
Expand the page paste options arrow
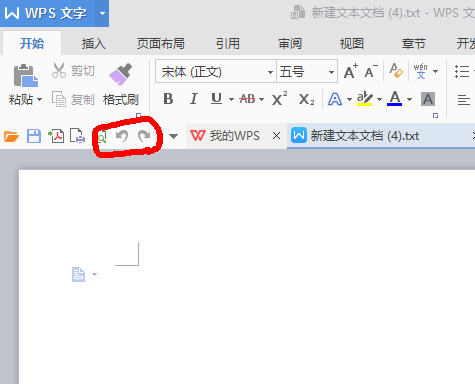pos(95,274)
